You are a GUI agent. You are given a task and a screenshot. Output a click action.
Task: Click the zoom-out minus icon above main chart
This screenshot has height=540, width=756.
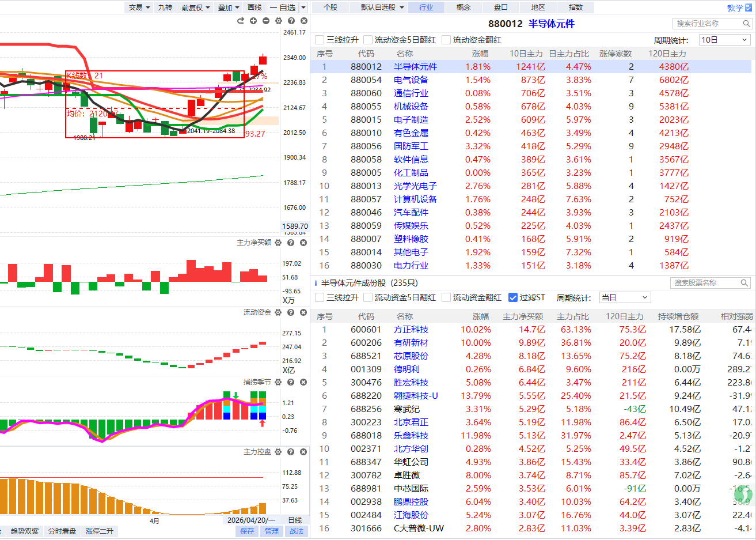(266, 21)
